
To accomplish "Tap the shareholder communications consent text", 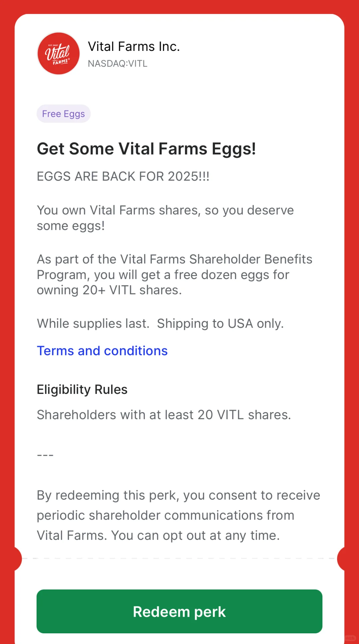I will click(179, 515).
